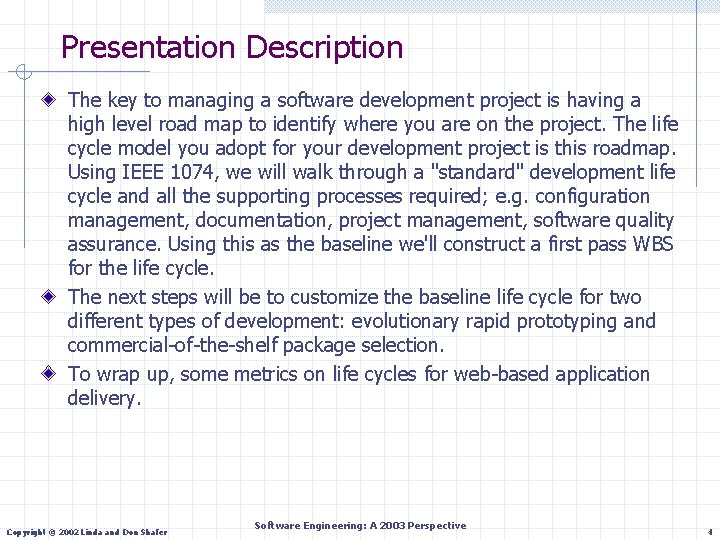Click the text 'Using IEEE 1074'
This screenshot has height=540, width=720.
141,172
